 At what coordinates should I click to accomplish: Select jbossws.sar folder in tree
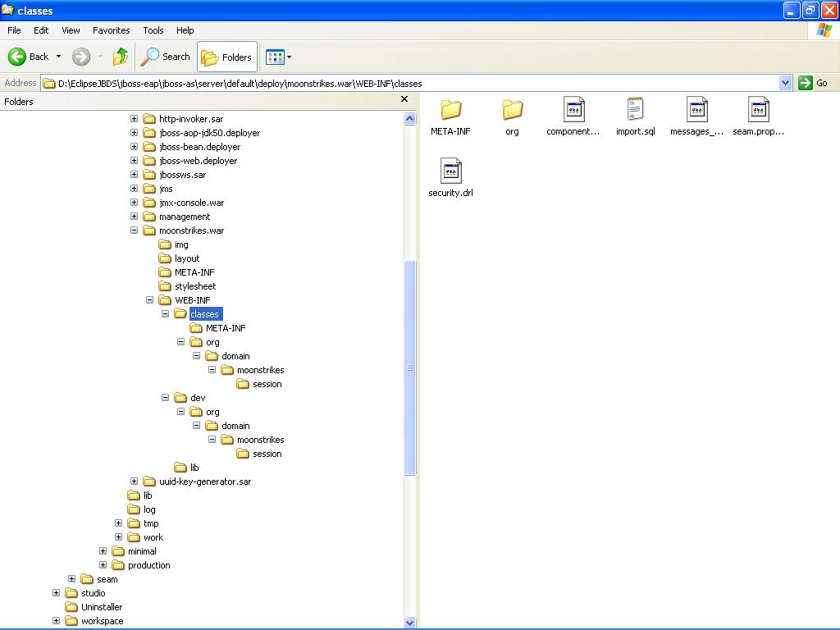point(182,175)
